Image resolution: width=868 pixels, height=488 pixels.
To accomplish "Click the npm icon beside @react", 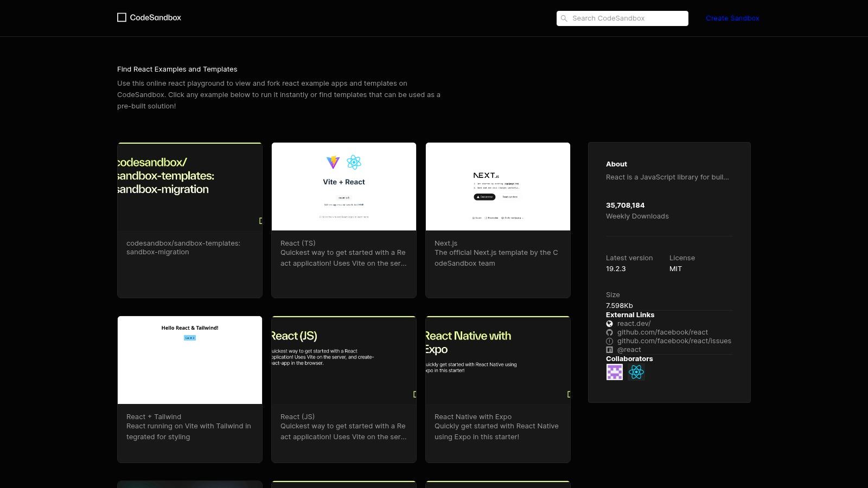I will [609, 350].
